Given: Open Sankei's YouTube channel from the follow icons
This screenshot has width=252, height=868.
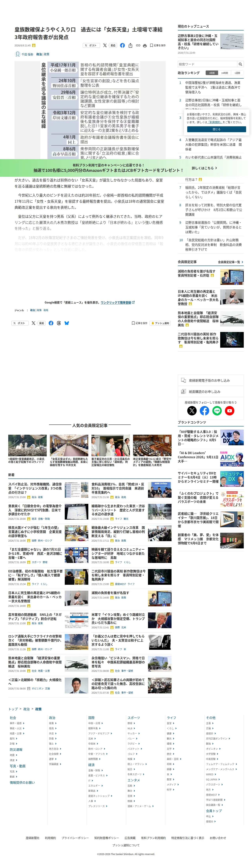Looking at the screenshot, I should click(x=230, y=410).
